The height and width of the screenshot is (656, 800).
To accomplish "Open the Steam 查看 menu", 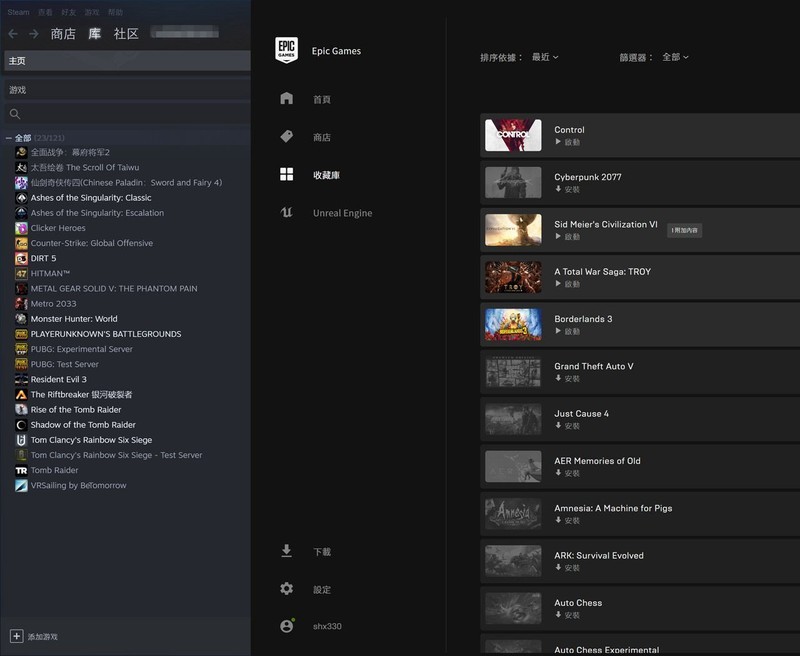I will [x=45, y=12].
